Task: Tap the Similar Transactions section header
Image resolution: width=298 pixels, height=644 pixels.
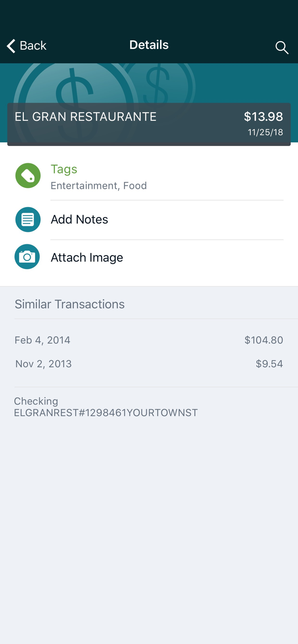Action: point(70,304)
